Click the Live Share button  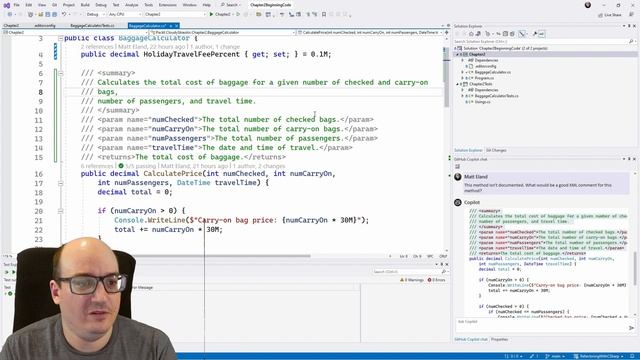(x=610, y=15)
